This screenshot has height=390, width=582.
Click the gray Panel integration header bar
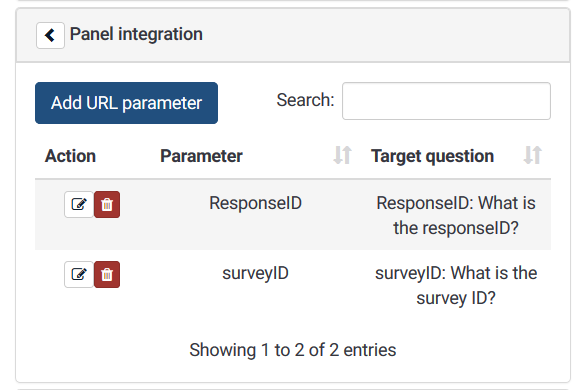(293, 35)
